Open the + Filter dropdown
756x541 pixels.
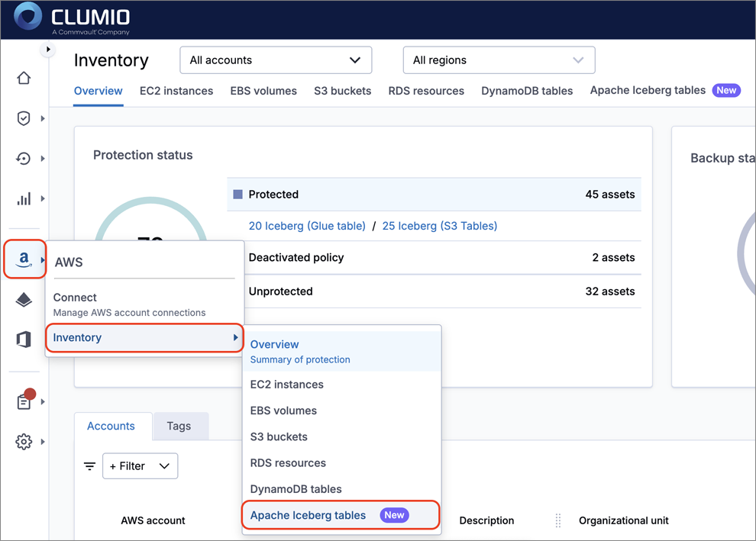140,466
